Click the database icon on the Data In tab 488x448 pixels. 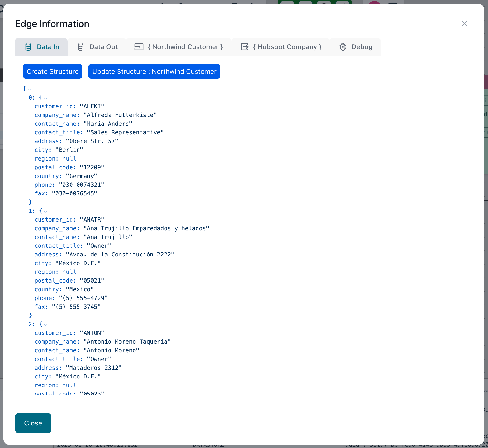click(28, 47)
